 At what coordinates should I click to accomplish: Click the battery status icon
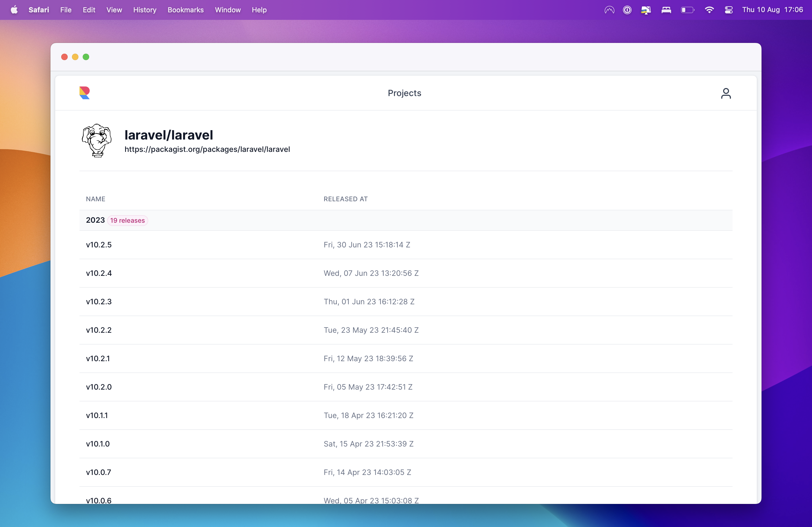687,10
